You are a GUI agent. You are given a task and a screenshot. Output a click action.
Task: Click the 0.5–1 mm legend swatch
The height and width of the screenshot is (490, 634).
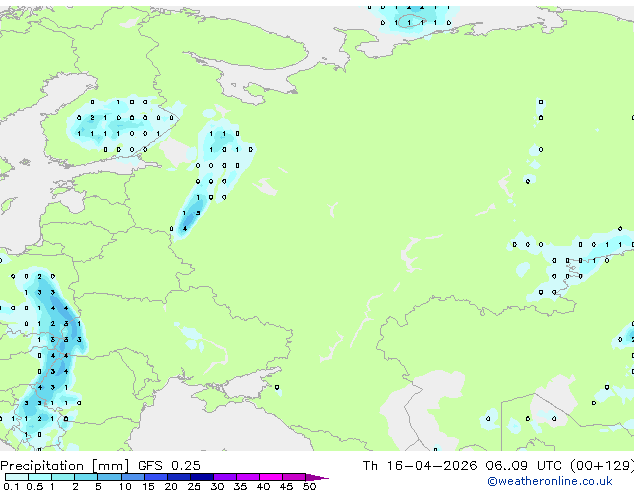[x=40, y=477]
